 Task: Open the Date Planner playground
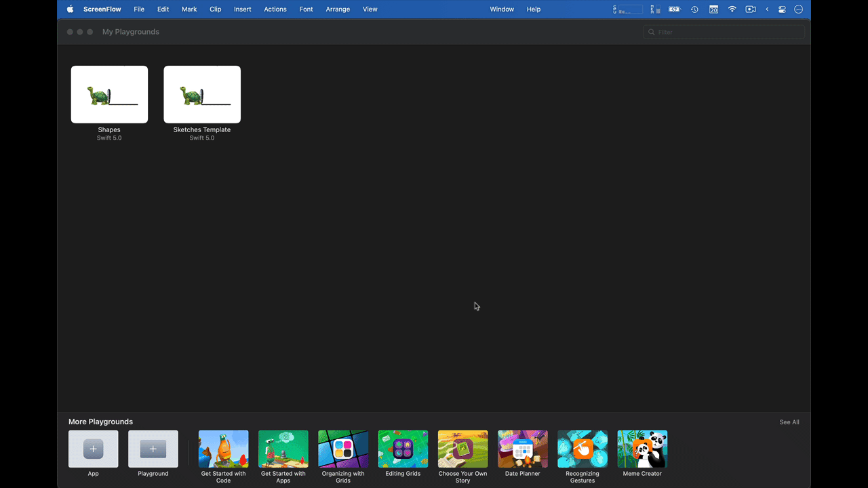click(522, 449)
